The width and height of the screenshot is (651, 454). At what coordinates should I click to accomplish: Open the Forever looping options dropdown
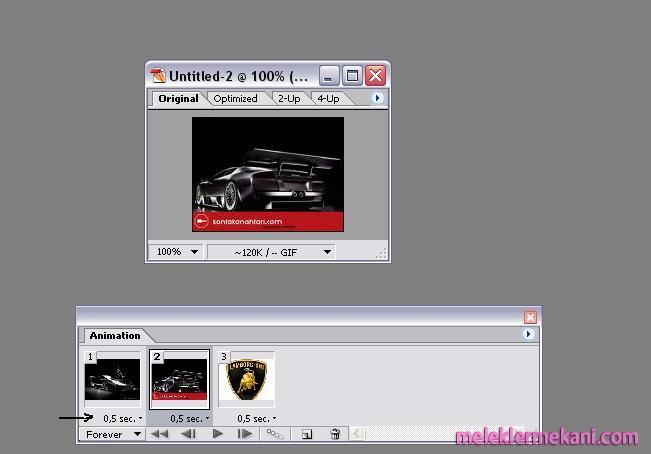pyautogui.click(x=111, y=434)
